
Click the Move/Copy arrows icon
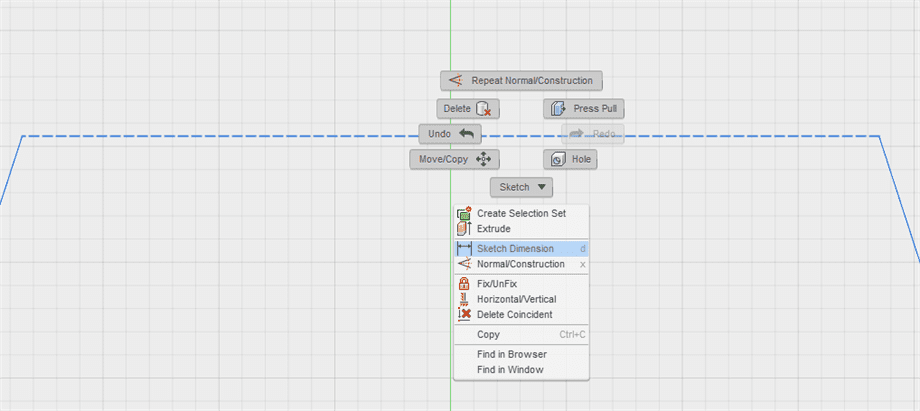483,159
